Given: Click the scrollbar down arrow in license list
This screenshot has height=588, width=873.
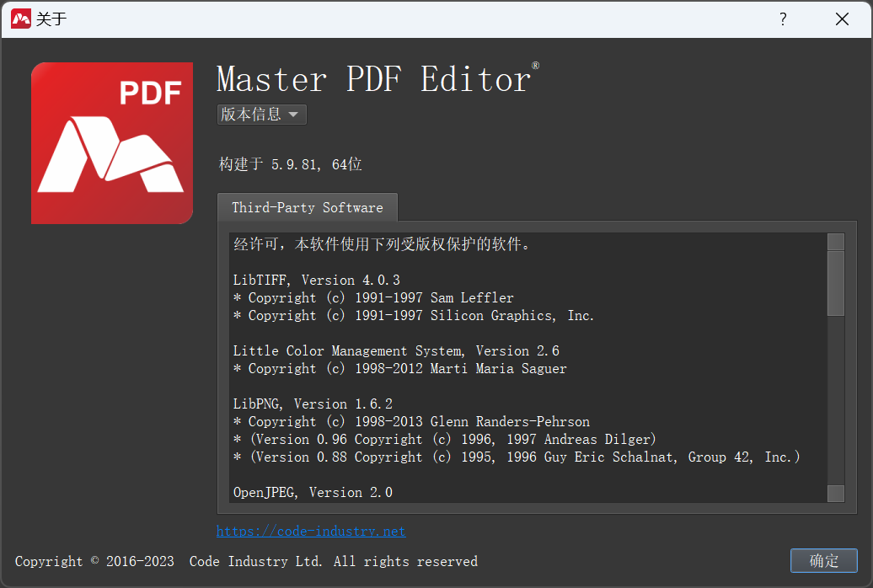Looking at the screenshot, I should pos(835,494).
